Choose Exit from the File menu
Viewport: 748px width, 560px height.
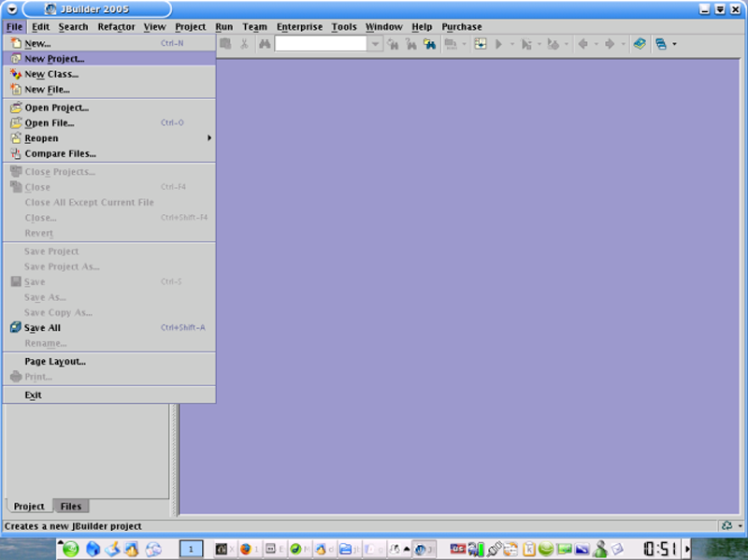33,395
